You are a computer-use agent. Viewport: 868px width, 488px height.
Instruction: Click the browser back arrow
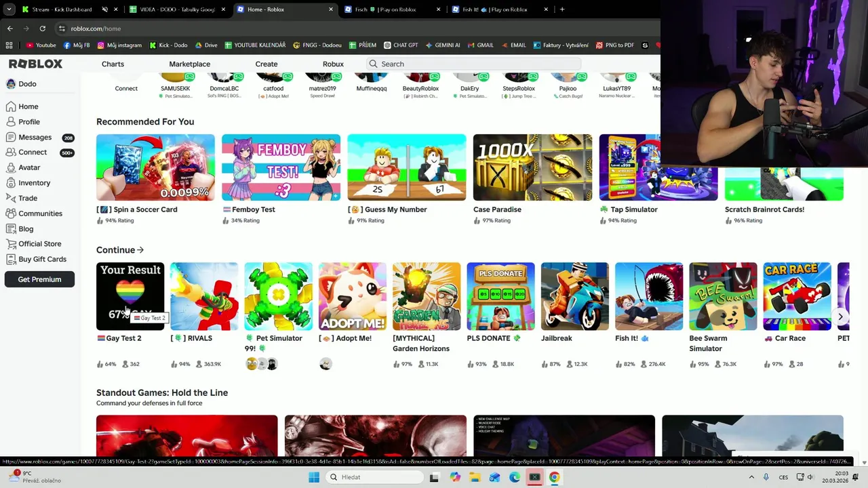pos(9,28)
